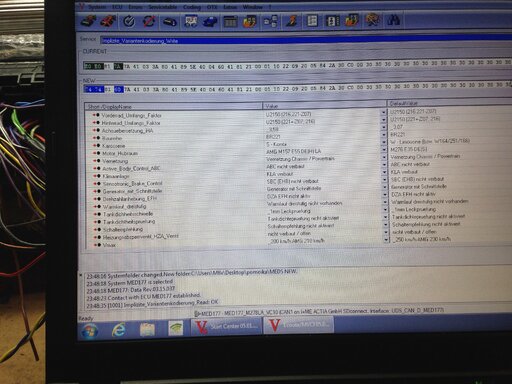Image resolution: width=512 pixels, height=384 pixels.
Task: Click the crossed-out red circle toolbar icon
Action: (149, 22)
